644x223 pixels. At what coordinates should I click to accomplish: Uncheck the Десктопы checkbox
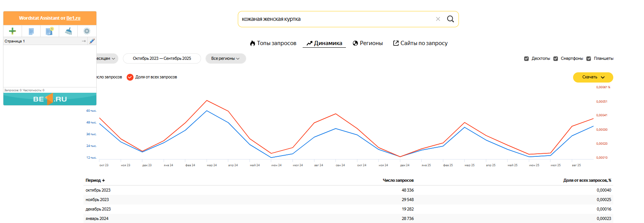[x=526, y=59]
